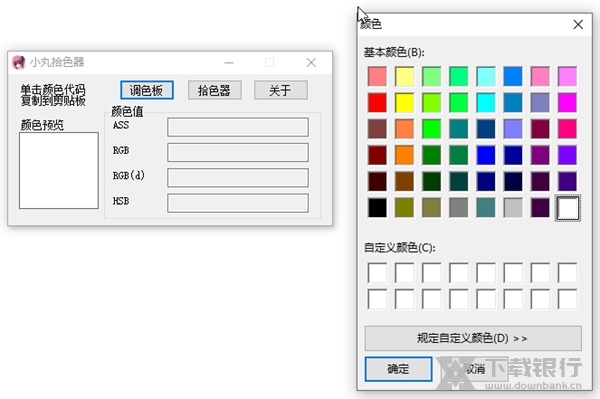Click the ASS color value field

coord(238,127)
